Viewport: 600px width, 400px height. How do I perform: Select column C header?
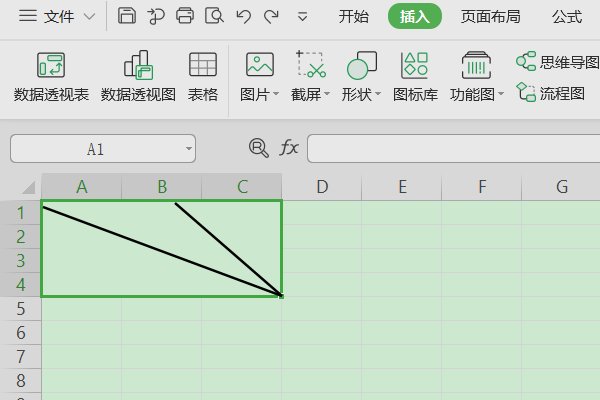coord(242,187)
